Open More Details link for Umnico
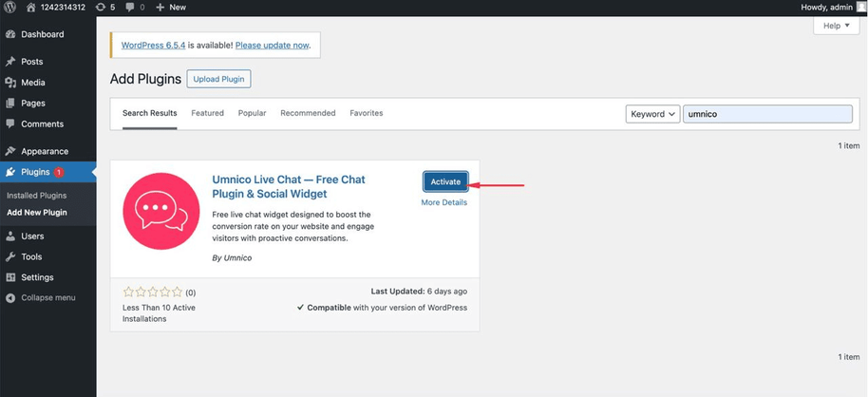Screen dimensions: 868x397 point(444,202)
